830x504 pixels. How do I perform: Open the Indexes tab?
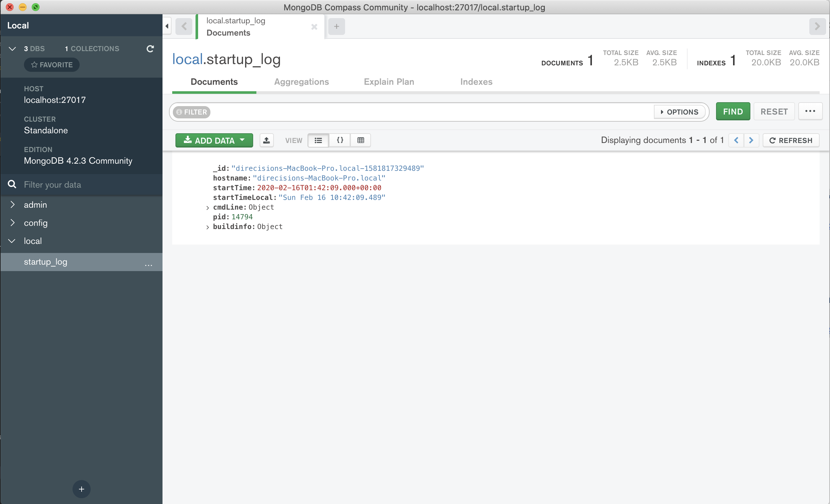pyautogui.click(x=476, y=82)
